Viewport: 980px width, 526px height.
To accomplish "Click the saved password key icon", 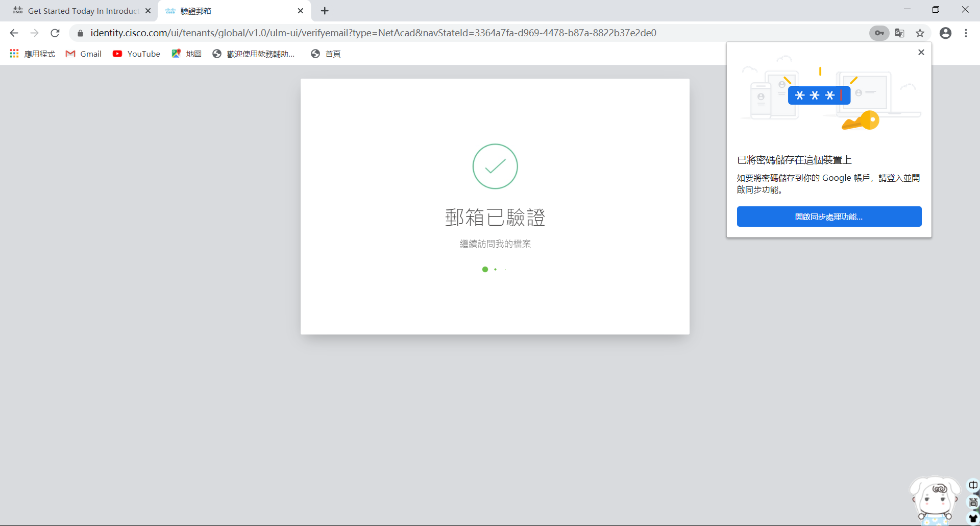I will coord(879,33).
